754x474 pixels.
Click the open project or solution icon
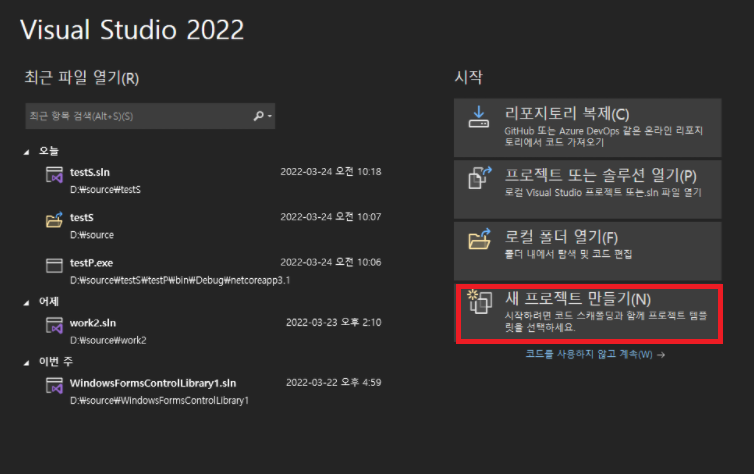click(x=480, y=177)
